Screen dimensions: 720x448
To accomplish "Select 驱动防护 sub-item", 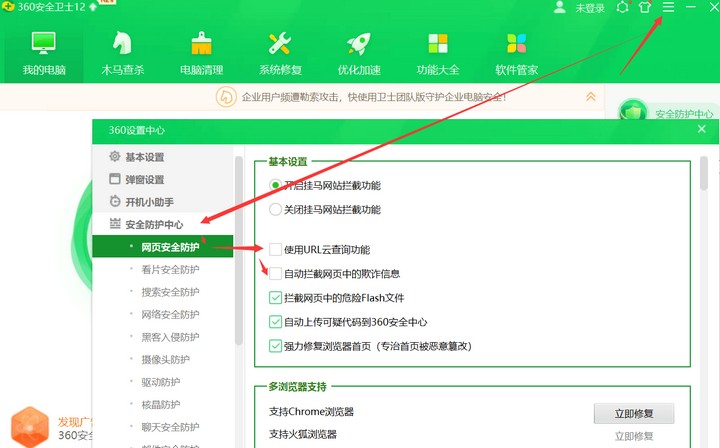I will click(x=163, y=382).
